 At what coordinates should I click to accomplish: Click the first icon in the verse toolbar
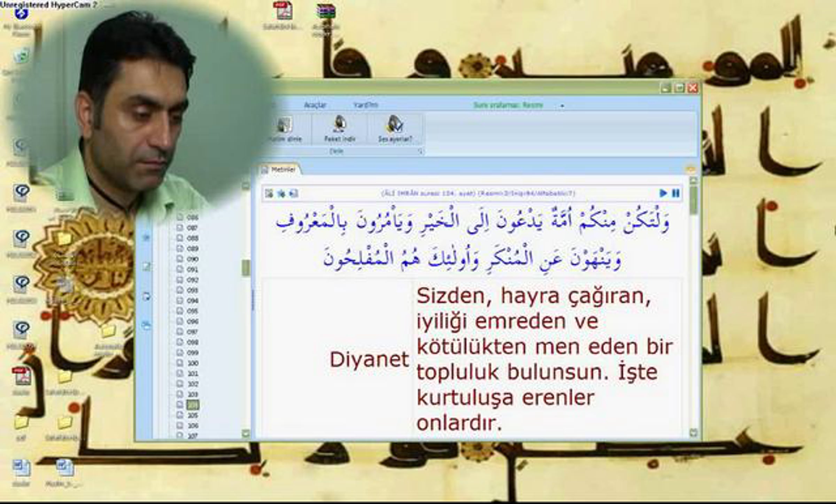(269, 193)
